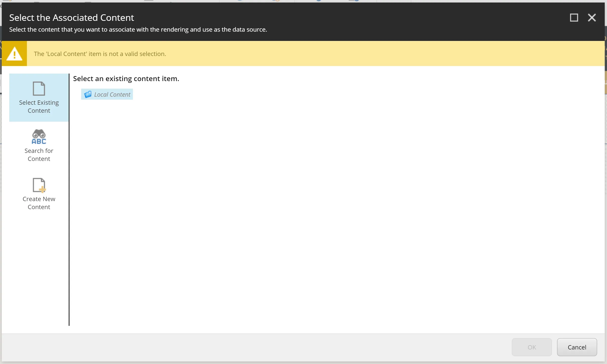The image size is (607, 364).
Task: Click the 'Select an existing content item.' heading
Action: click(126, 79)
